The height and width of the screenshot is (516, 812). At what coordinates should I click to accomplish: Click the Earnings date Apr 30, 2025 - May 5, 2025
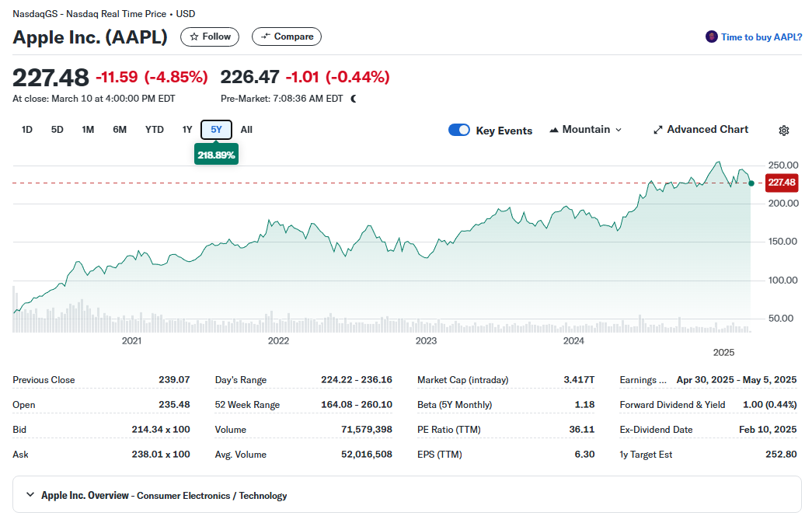point(737,380)
